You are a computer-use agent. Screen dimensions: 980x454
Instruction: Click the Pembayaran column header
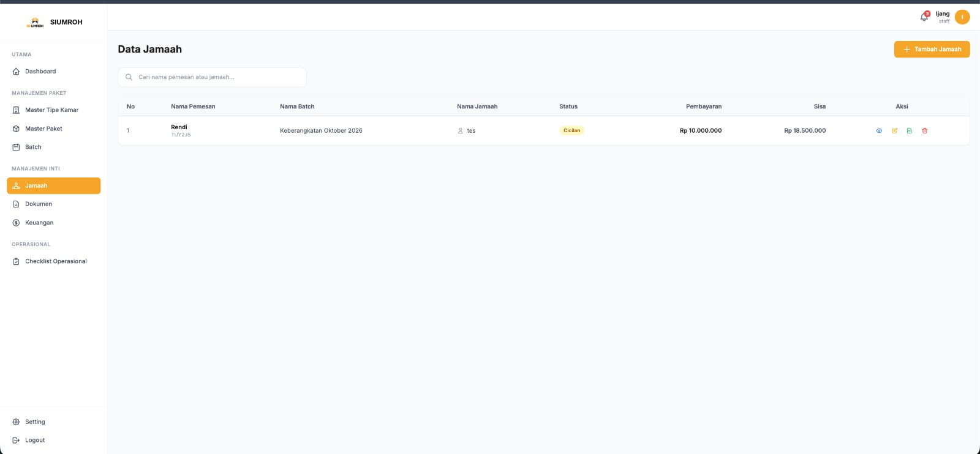pyautogui.click(x=704, y=106)
